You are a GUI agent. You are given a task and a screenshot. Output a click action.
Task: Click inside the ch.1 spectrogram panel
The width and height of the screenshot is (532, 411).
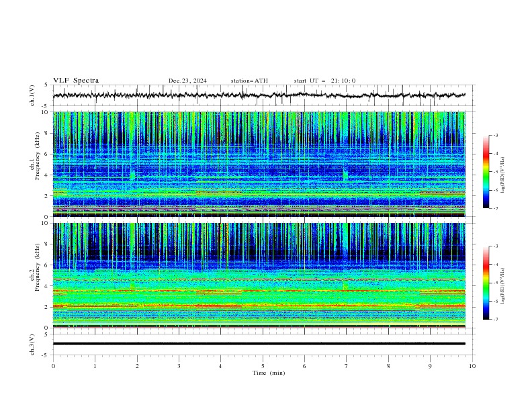click(259, 164)
